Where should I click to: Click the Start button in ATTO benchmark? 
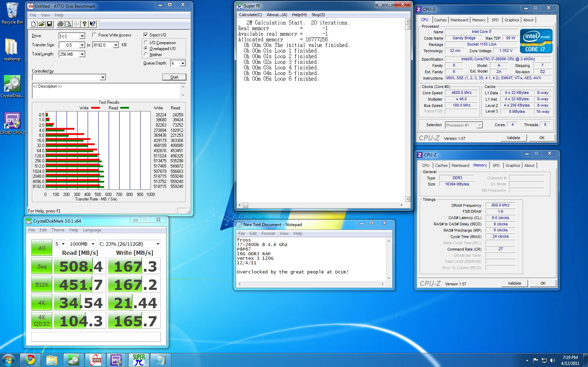[x=174, y=77]
